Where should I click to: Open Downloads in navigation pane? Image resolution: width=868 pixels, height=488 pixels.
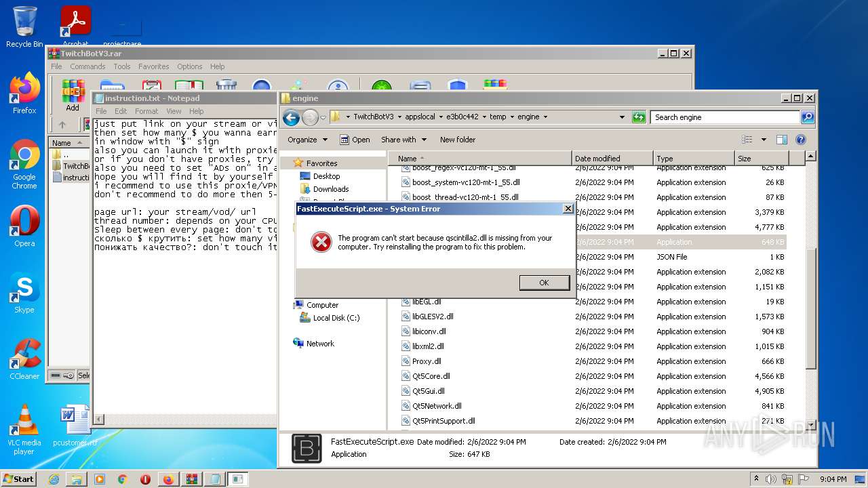(x=331, y=189)
